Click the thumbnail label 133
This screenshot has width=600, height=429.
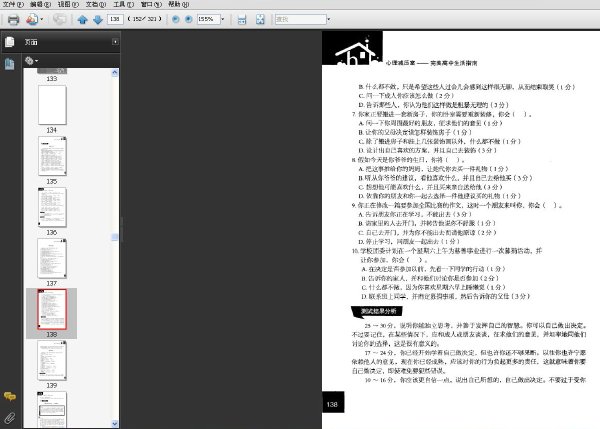pyautogui.click(x=52, y=78)
